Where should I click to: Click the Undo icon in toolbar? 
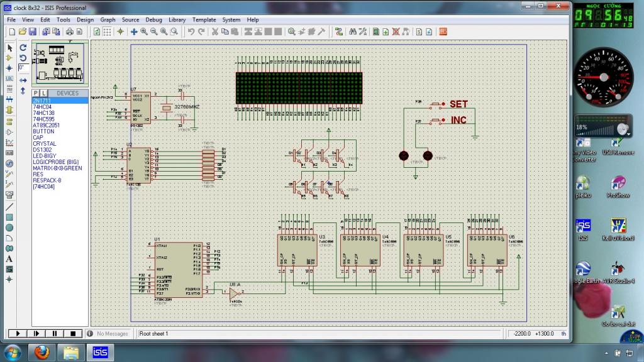pos(191,31)
